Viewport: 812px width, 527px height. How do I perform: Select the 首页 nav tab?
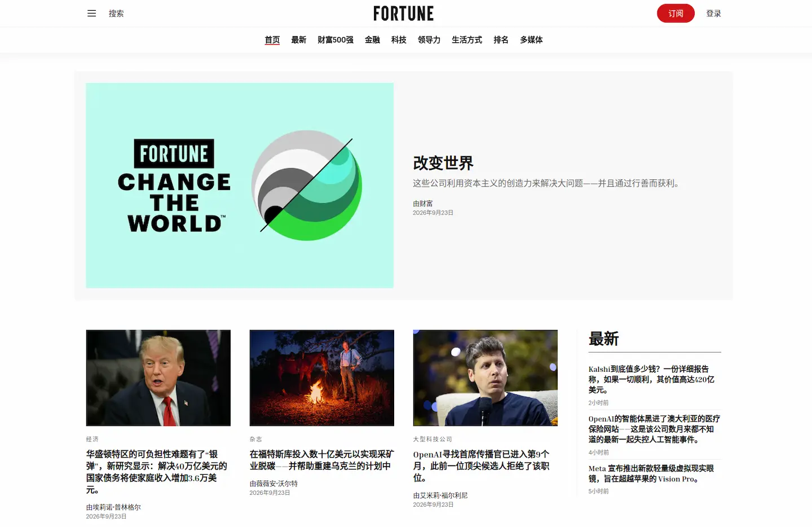(x=272, y=40)
